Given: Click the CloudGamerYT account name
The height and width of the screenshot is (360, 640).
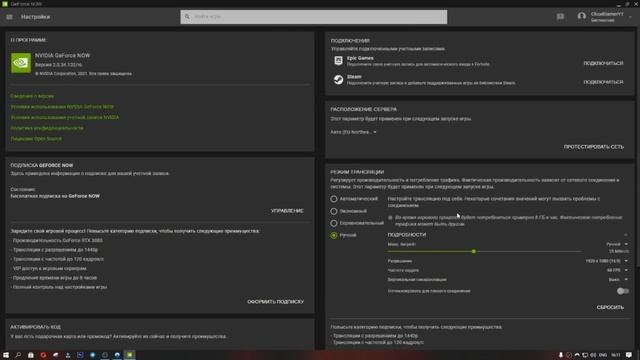Looking at the screenshot, I should click(x=607, y=14).
